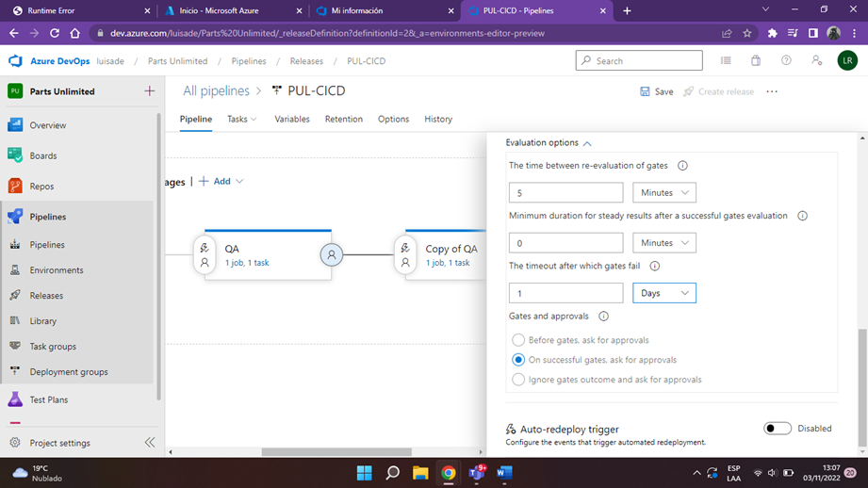
Task: Collapse the sidebar with double chevron
Action: pos(150,442)
